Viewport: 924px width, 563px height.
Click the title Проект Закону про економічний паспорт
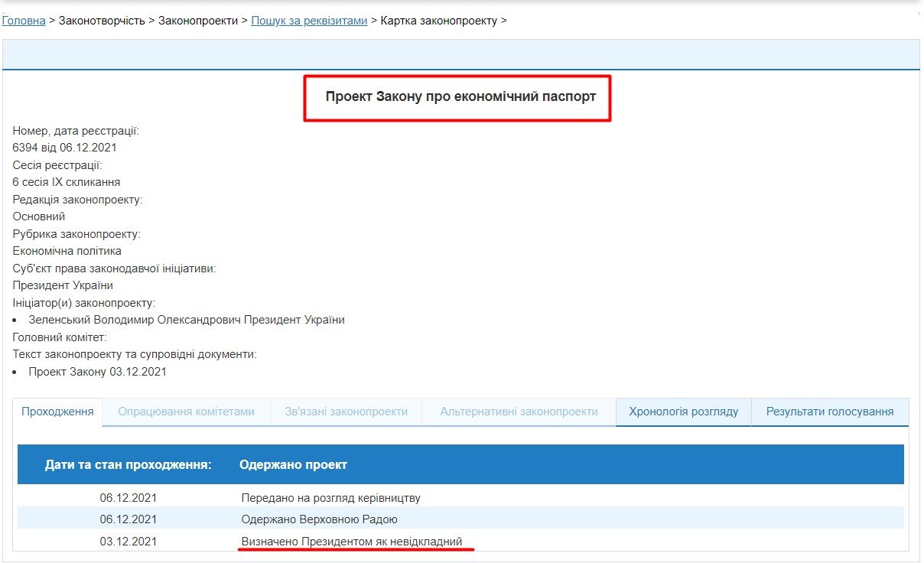[460, 97]
